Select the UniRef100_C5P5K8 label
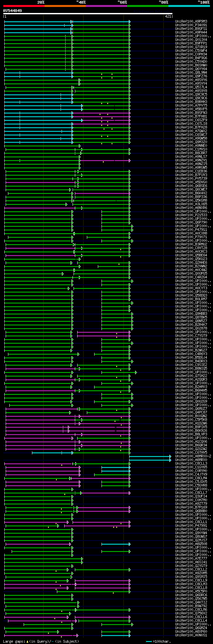Screen dimensions: 213x644 click(x=191, y=420)
